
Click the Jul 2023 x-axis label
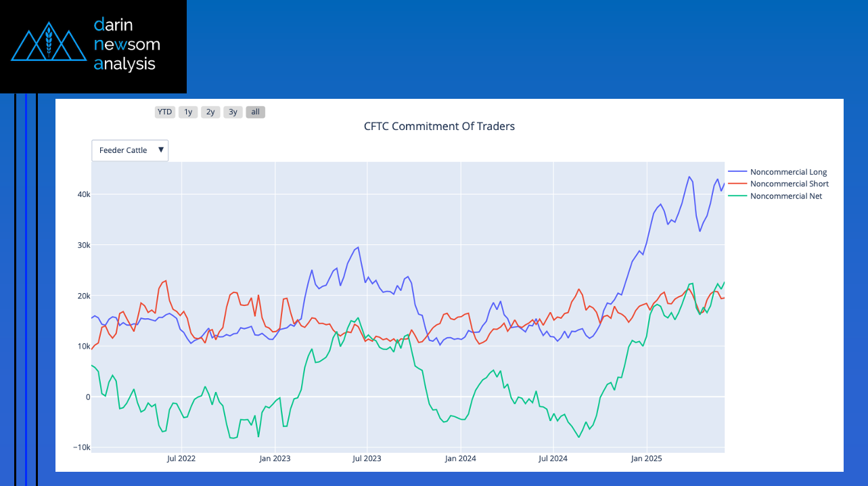(367, 458)
